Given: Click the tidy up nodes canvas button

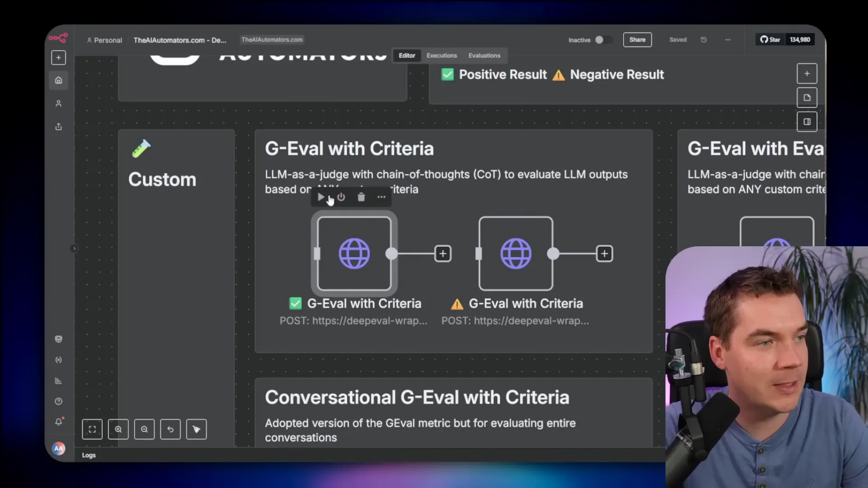Looking at the screenshot, I should 197,429.
